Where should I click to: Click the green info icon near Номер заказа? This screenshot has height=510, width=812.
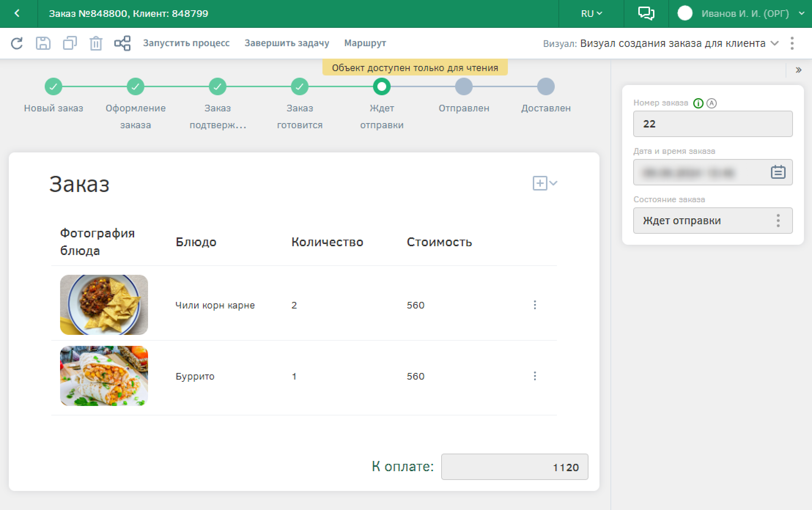(x=698, y=103)
